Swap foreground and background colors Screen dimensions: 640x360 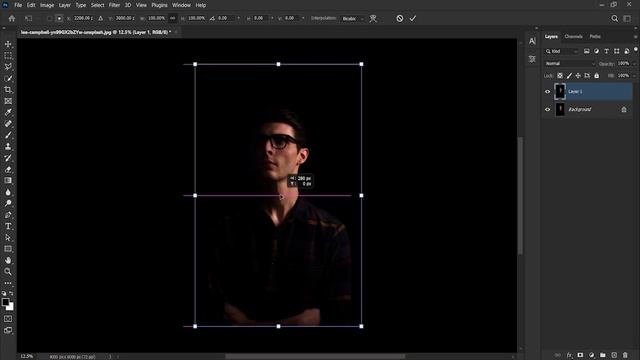tap(11, 293)
